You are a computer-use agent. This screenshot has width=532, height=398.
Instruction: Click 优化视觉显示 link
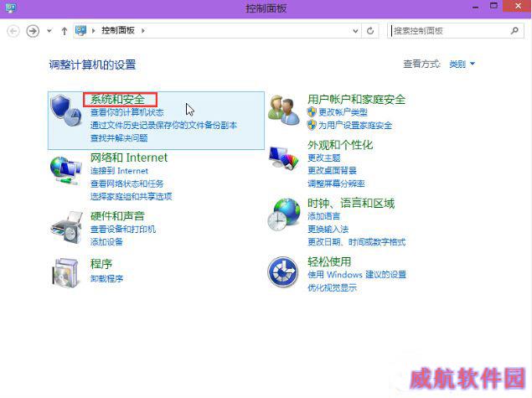click(332, 287)
